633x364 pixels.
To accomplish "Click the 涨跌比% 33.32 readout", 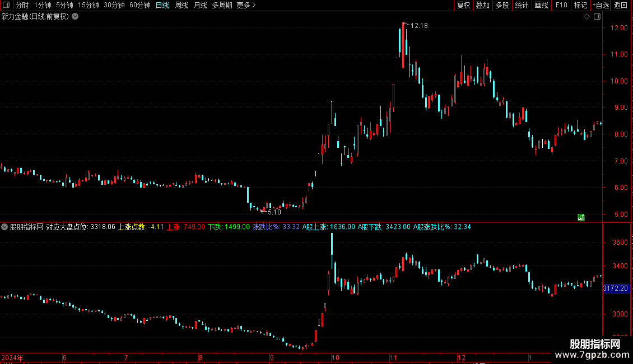I will click(x=276, y=227).
